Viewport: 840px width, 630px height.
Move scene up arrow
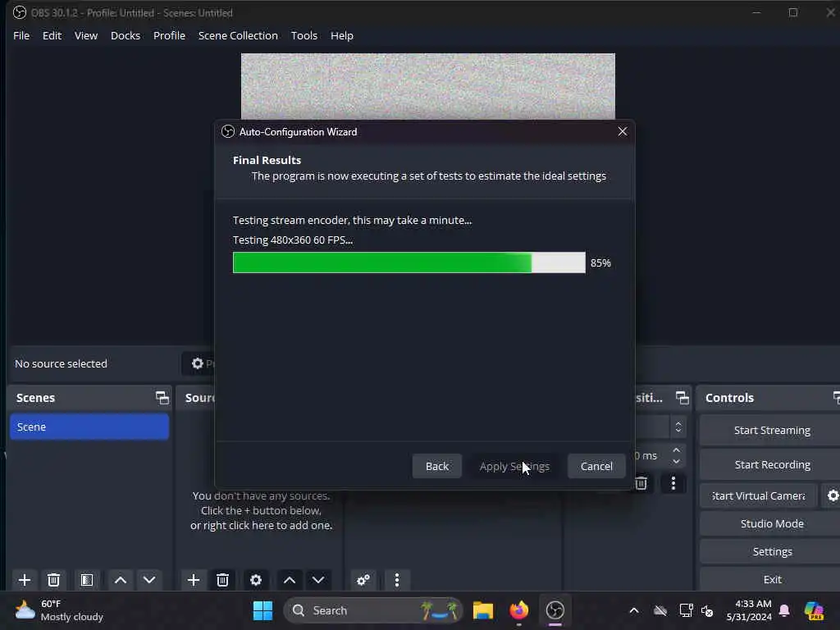pyautogui.click(x=121, y=580)
